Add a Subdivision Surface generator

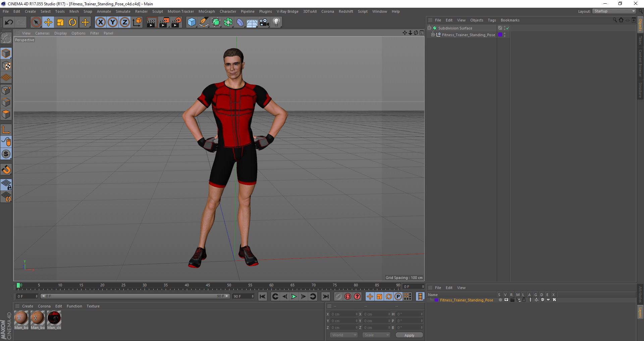[216, 22]
